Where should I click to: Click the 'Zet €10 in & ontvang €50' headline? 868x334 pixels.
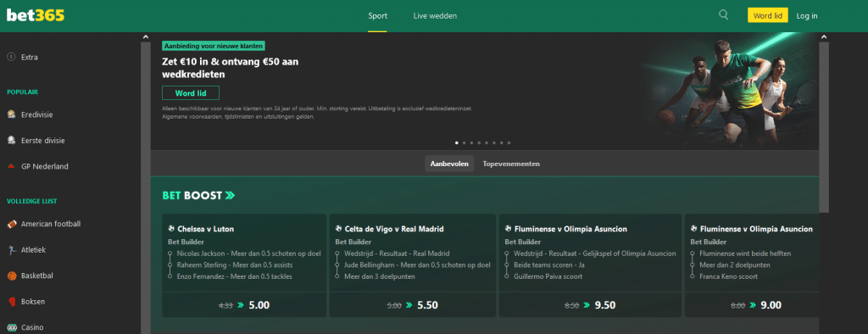(231, 68)
